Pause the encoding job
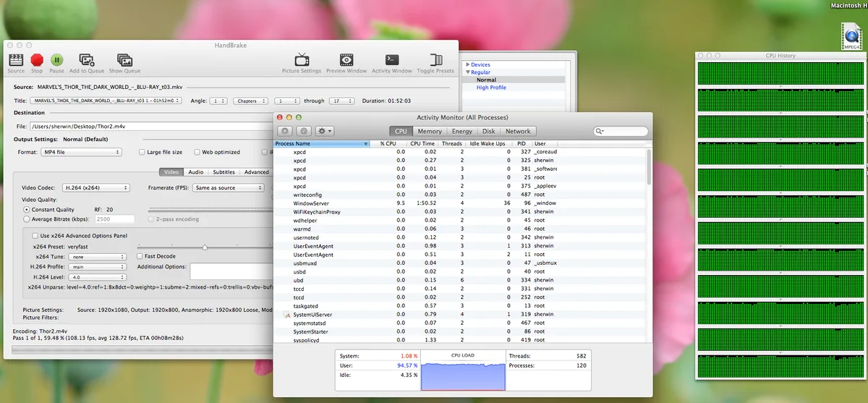868x403 pixels. tap(56, 60)
